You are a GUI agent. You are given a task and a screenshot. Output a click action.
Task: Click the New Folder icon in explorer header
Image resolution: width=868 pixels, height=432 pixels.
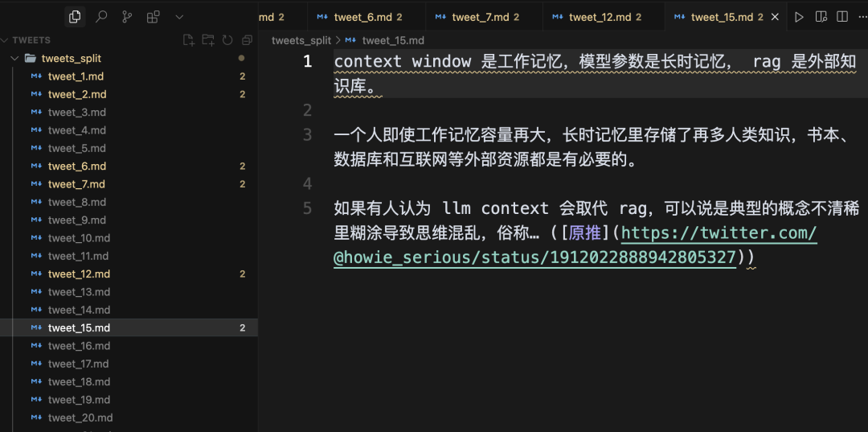click(x=208, y=40)
